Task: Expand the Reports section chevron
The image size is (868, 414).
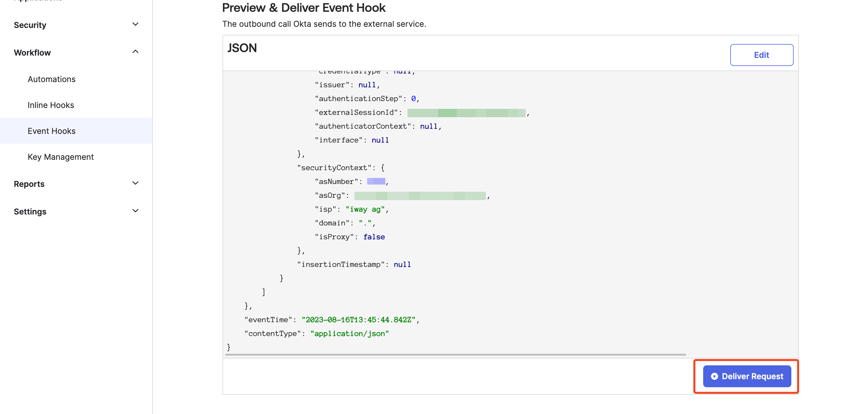Action: (x=135, y=183)
